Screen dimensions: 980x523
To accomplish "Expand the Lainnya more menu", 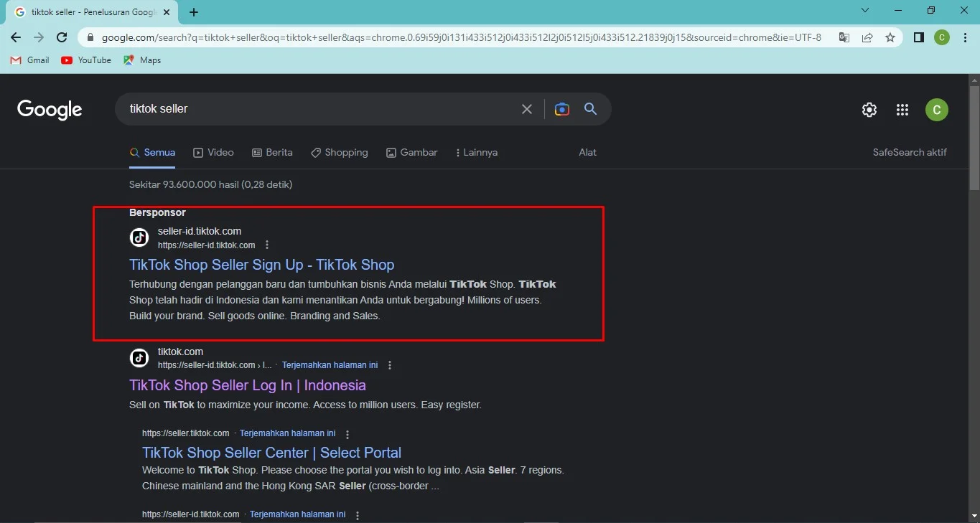I will coord(477,153).
